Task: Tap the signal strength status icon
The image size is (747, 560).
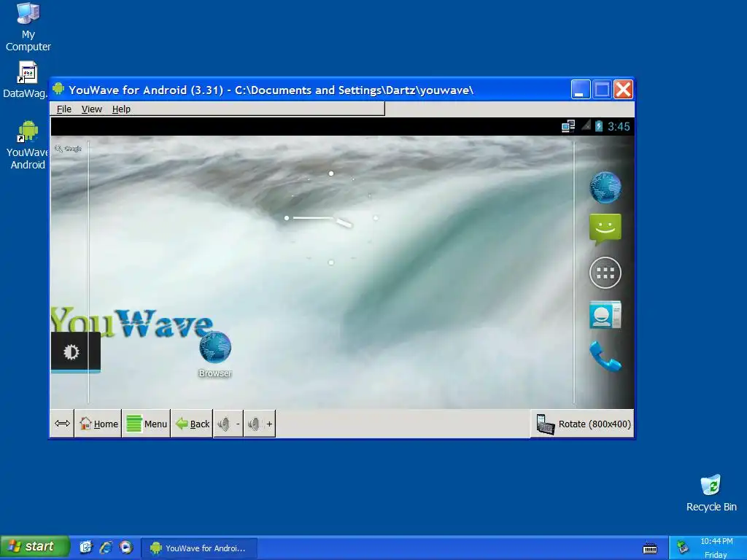Action: coord(586,125)
